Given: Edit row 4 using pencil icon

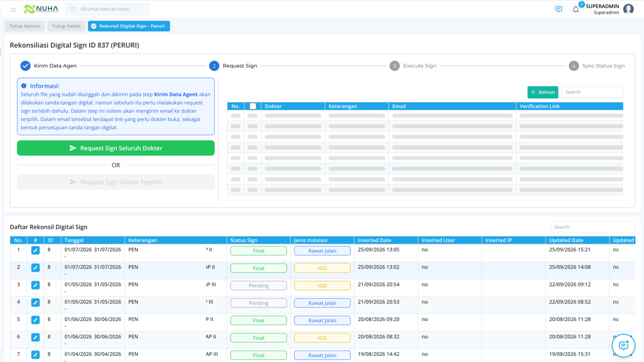Looking at the screenshot, I should (x=35, y=302).
